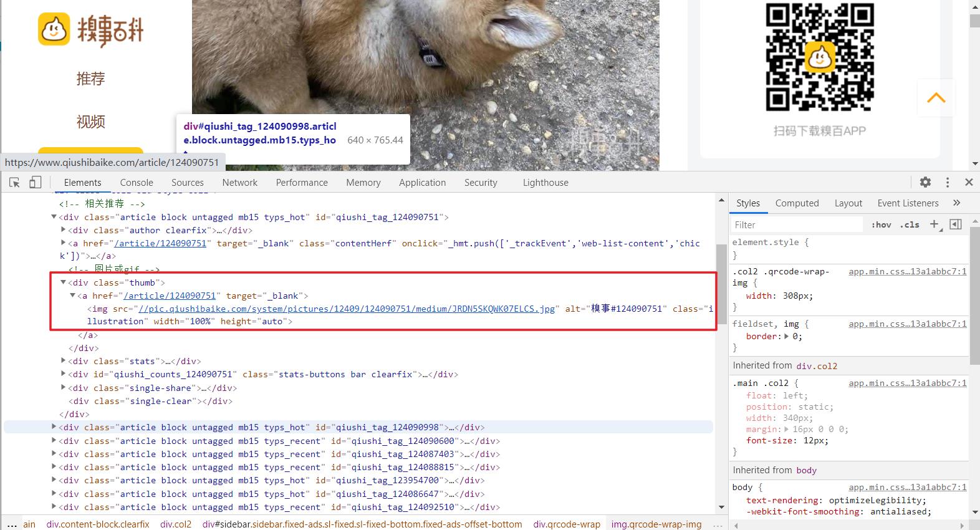Expand the margin shorthand triangle
The image size is (980, 530).
(787, 429)
